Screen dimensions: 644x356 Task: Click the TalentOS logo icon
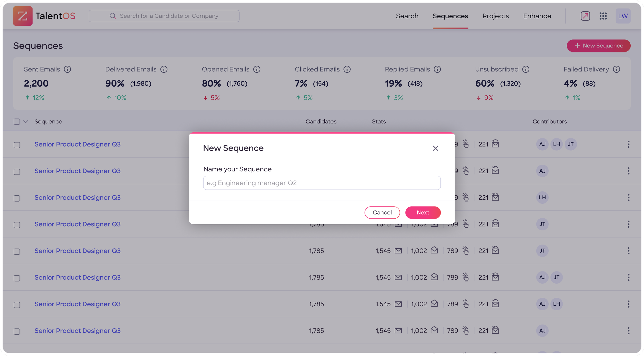click(23, 16)
